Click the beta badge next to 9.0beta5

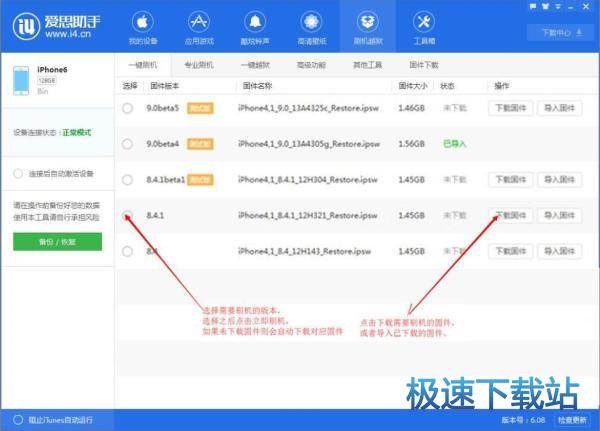[200, 108]
